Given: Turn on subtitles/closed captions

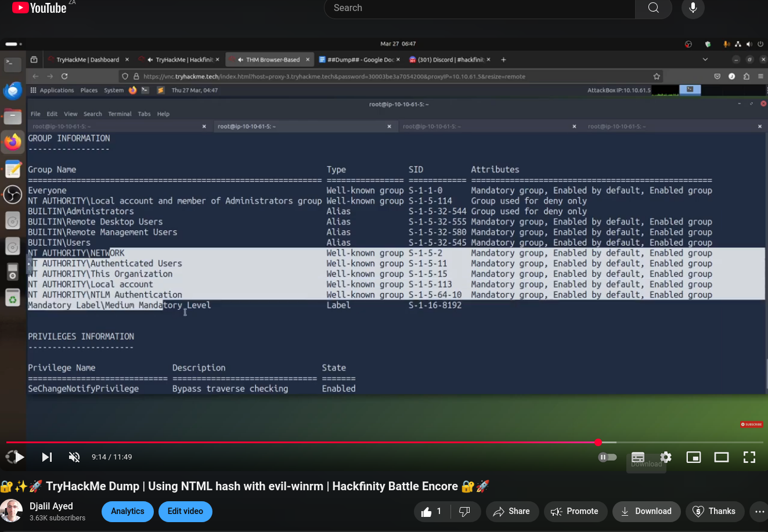Looking at the screenshot, I should point(638,457).
